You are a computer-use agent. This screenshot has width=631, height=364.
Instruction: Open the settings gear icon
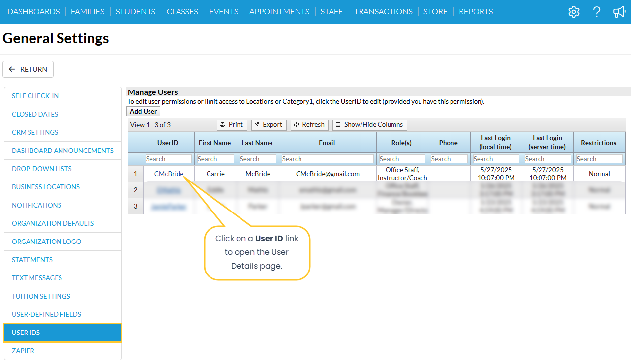coord(574,12)
